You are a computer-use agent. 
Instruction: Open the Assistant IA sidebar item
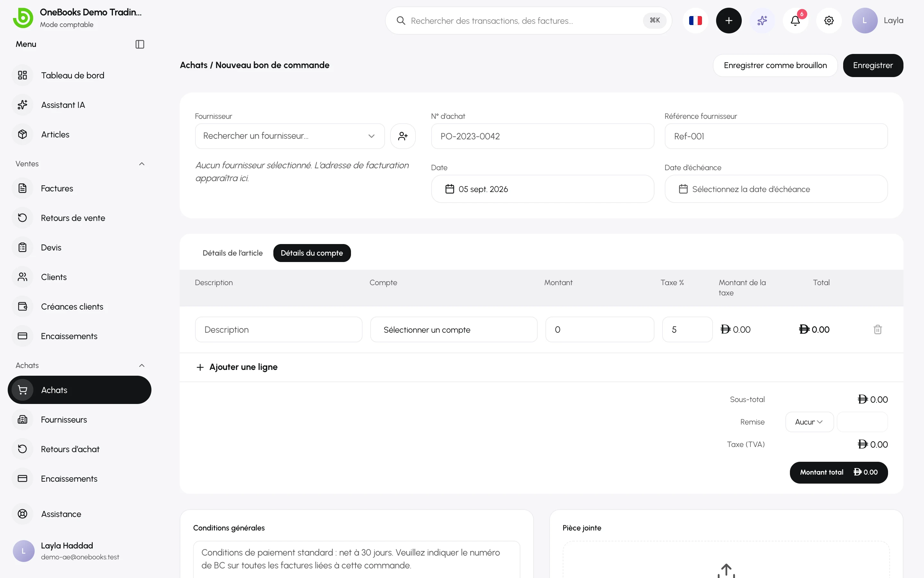coord(80,105)
